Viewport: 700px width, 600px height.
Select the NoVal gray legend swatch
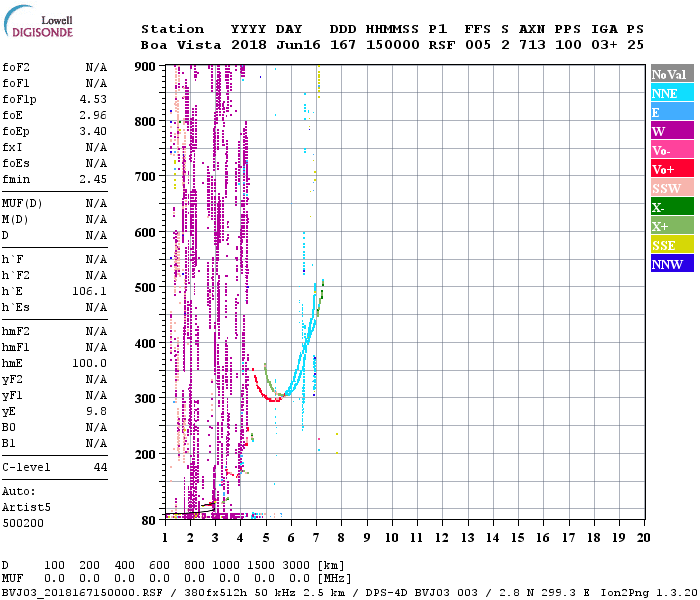672,74
